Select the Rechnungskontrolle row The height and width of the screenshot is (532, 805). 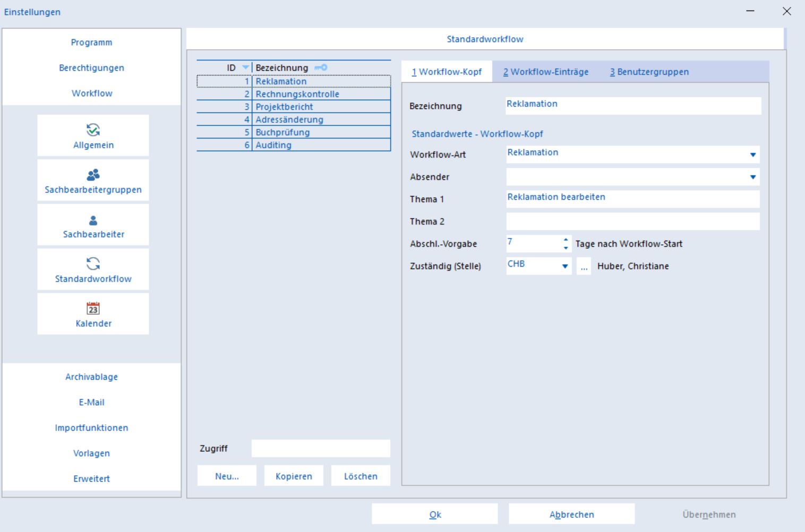pos(294,94)
